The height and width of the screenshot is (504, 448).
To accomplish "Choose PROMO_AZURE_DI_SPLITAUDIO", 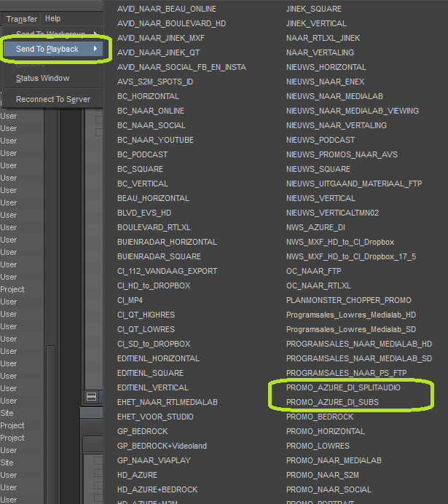I will pos(343,387).
